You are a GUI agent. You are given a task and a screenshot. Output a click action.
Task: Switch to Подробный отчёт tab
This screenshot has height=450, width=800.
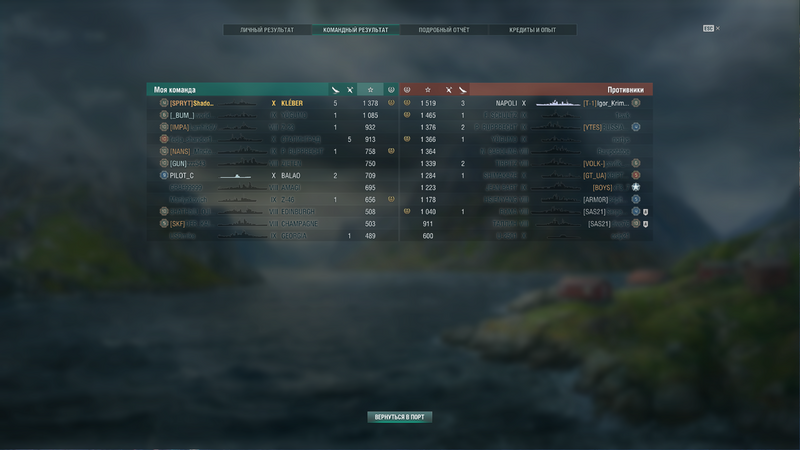pyautogui.click(x=444, y=30)
